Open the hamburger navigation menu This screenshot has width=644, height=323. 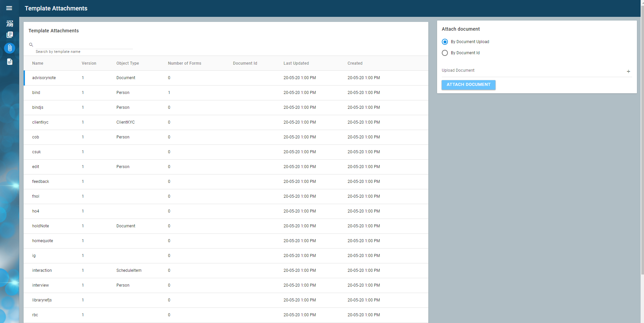point(9,8)
